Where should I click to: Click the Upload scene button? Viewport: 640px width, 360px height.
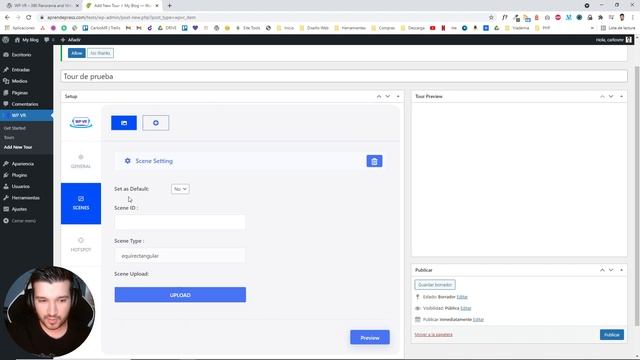click(x=180, y=295)
